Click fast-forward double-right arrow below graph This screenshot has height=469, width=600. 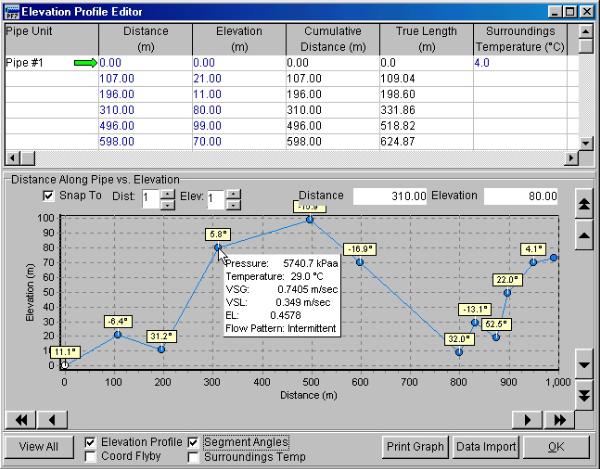[560, 418]
